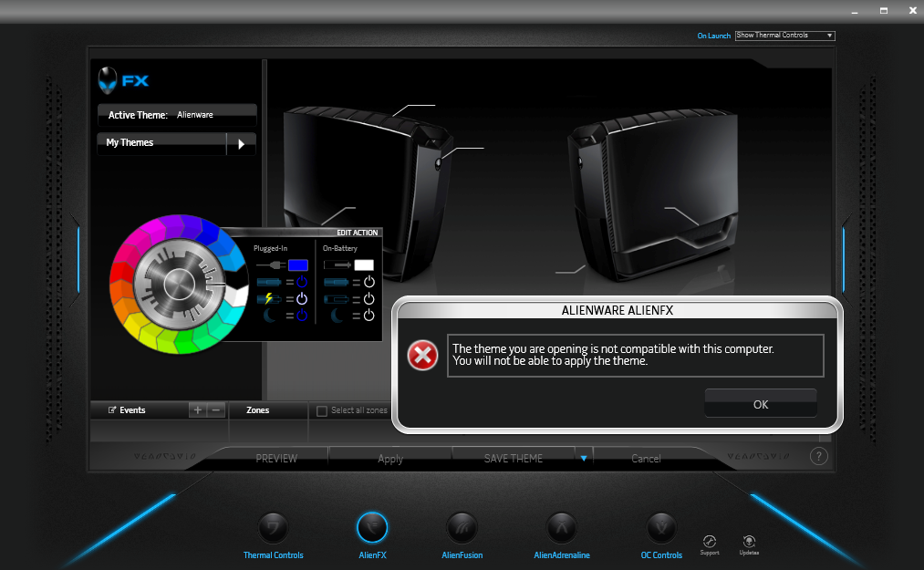Open the On Launch dropdown
This screenshot has height=570, width=924.
point(785,36)
